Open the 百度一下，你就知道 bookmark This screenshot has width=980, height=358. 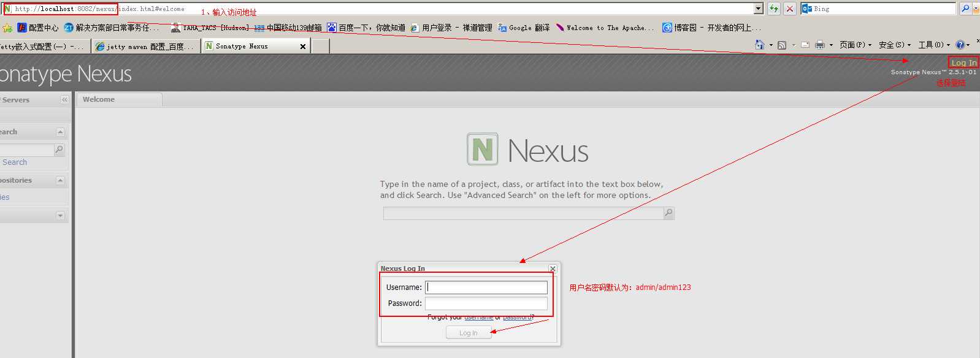click(366, 28)
